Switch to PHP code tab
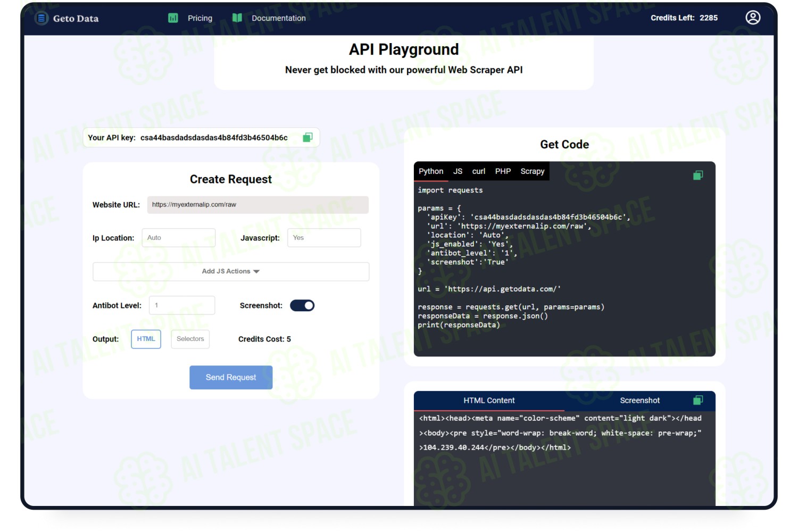The height and width of the screenshot is (532, 798). tap(503, 171)
